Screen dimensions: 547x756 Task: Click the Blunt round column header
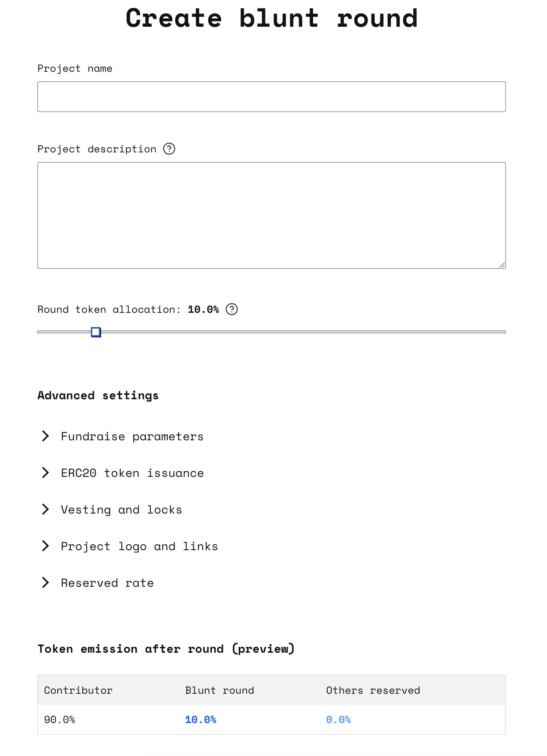pos(219,690)
